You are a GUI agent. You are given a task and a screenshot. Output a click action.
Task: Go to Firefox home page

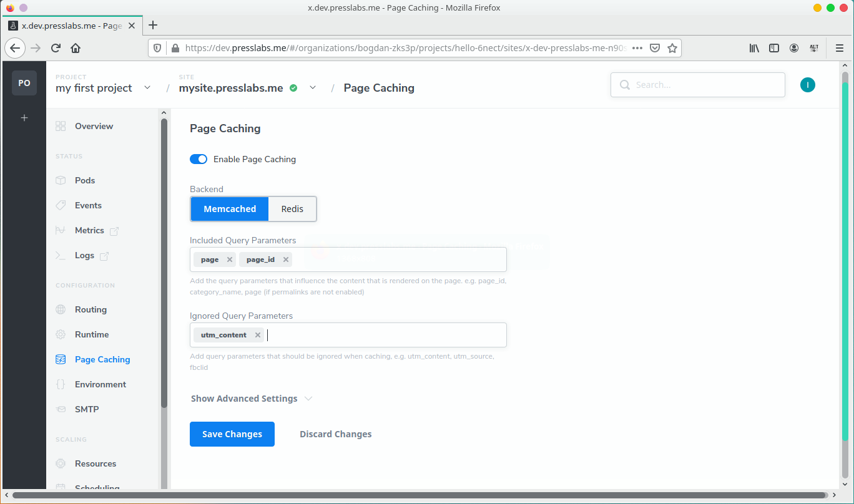coord(76,48)
